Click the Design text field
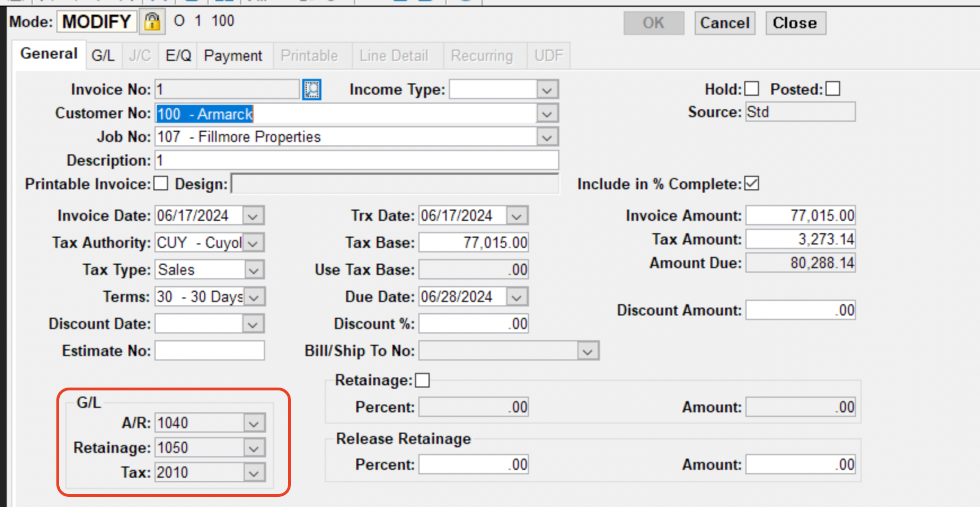Viewport: 980px width, 507px height. [395, 184]
